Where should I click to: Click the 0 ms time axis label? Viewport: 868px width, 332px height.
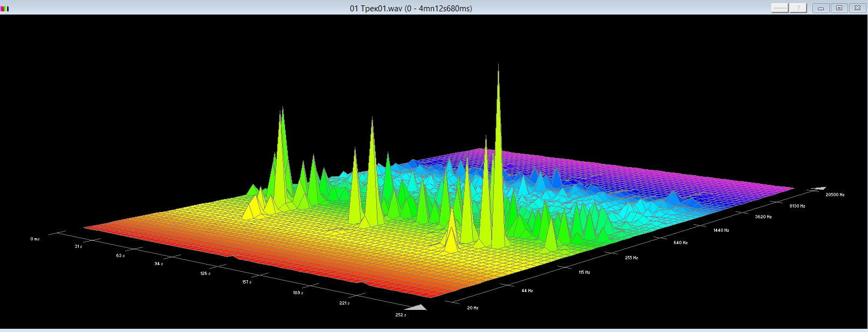point(35,239)
